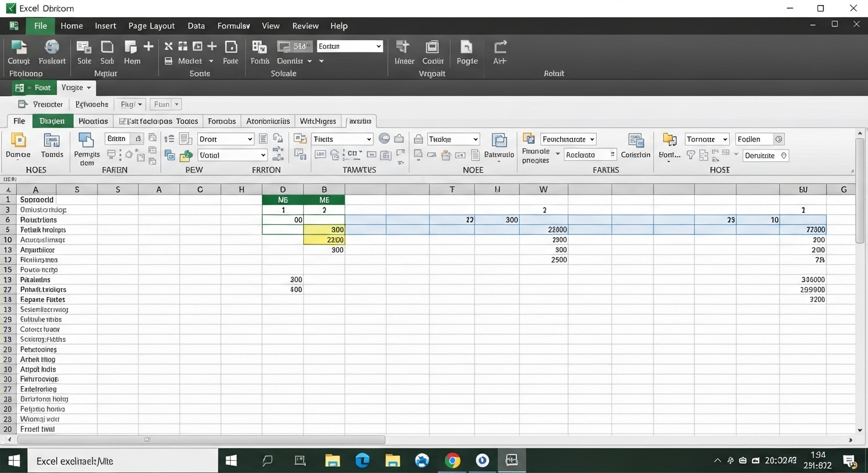Expand the Tornatte dropdown in the HOSE group
This screenshot has height=473, width=868.
706,139
